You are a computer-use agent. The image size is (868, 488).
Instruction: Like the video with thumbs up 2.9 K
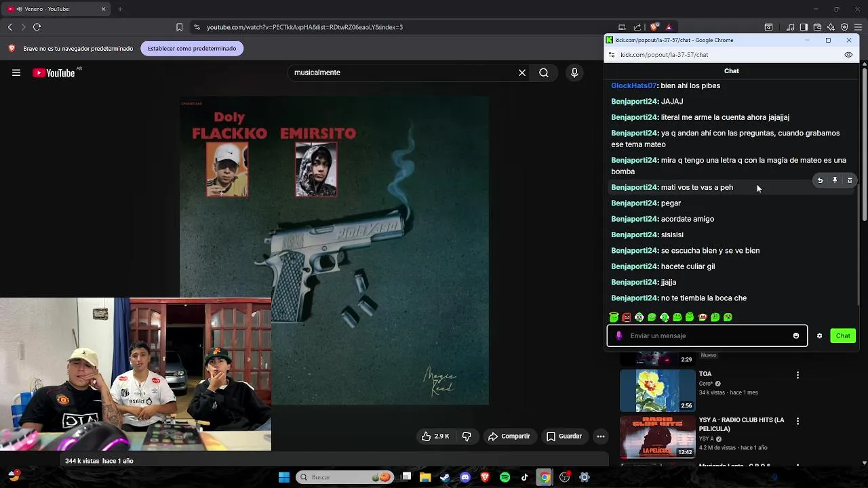coord(435,436)
